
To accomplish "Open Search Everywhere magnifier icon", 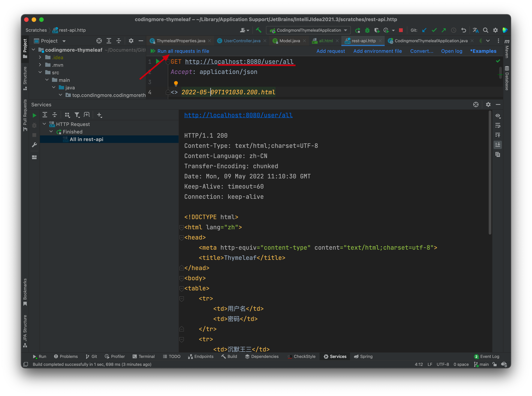I will tap(485, 30).
